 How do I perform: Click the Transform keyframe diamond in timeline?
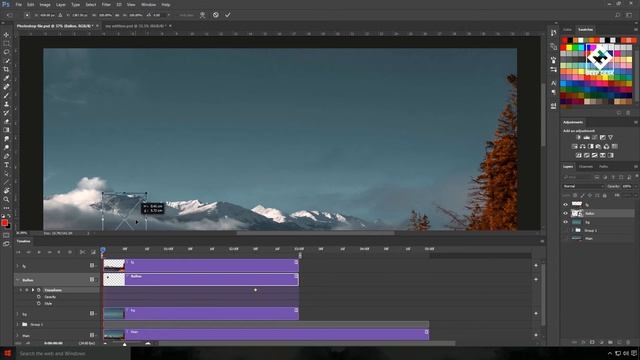(x=256, y=290)
